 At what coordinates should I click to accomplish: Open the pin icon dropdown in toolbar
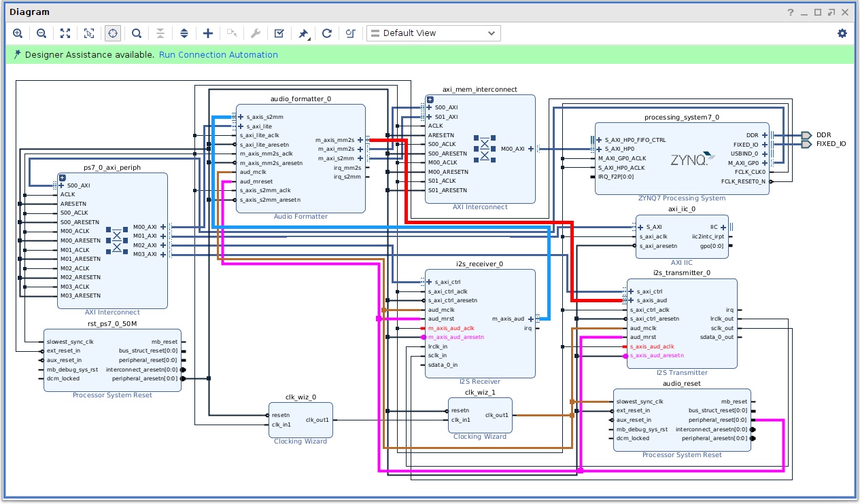tap(304, 33)
